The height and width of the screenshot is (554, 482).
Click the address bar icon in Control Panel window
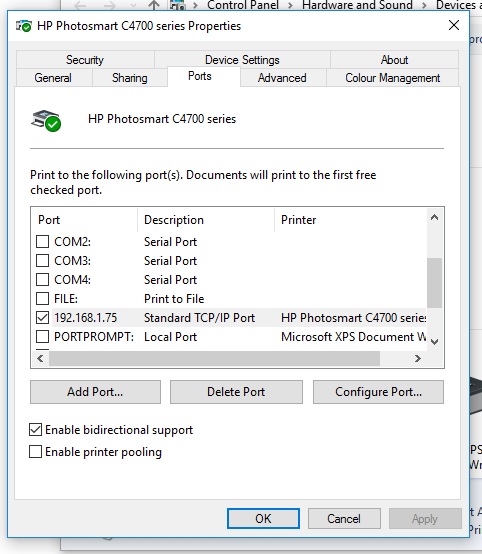177,5
